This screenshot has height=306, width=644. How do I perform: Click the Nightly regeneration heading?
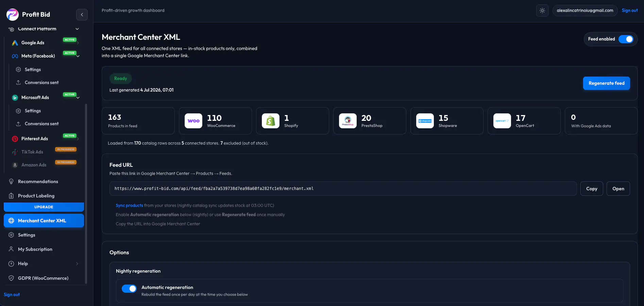pos(138,271)
